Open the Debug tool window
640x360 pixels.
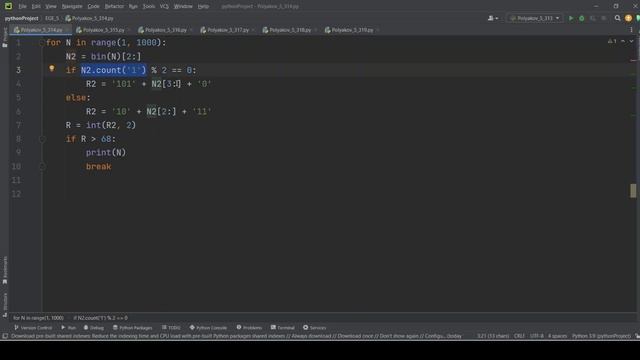click(94, 328)
